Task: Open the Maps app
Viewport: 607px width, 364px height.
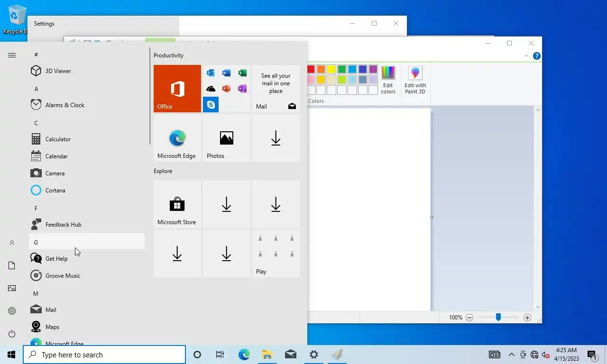Action: tap(87, 327)
